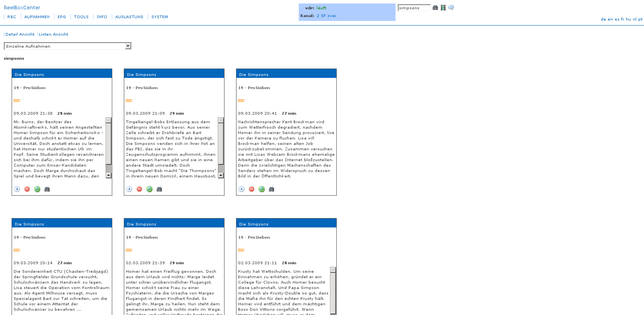Click the binoculars search icon beside the search field
Image resolution: width=644 pixels, height=315 pixels.
click(x=435, y=7)
